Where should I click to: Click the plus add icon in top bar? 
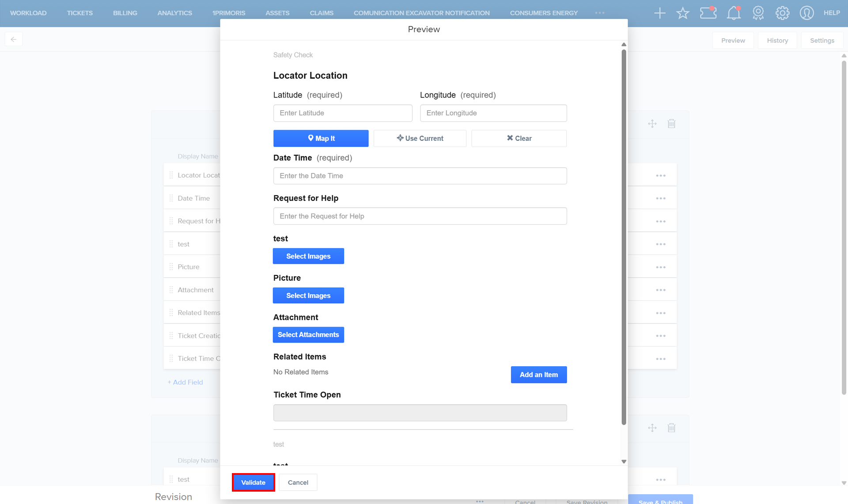(659, 13)
